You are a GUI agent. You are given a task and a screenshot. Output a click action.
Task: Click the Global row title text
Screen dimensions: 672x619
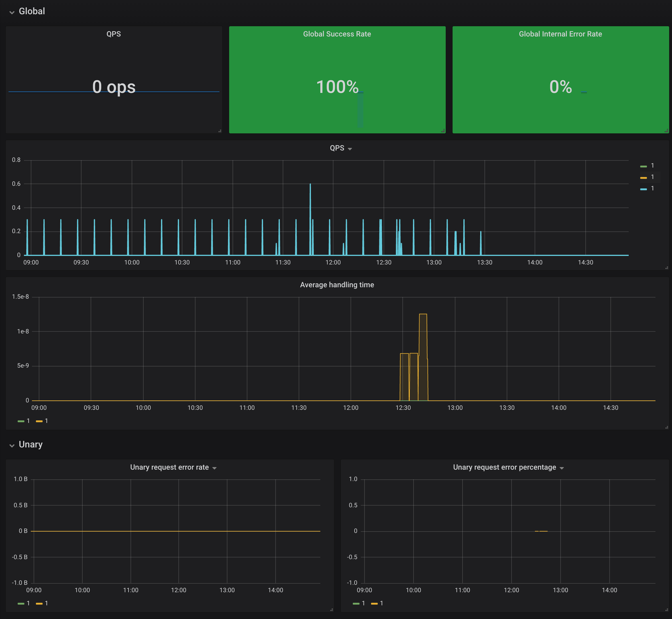[x=32, y=11]
